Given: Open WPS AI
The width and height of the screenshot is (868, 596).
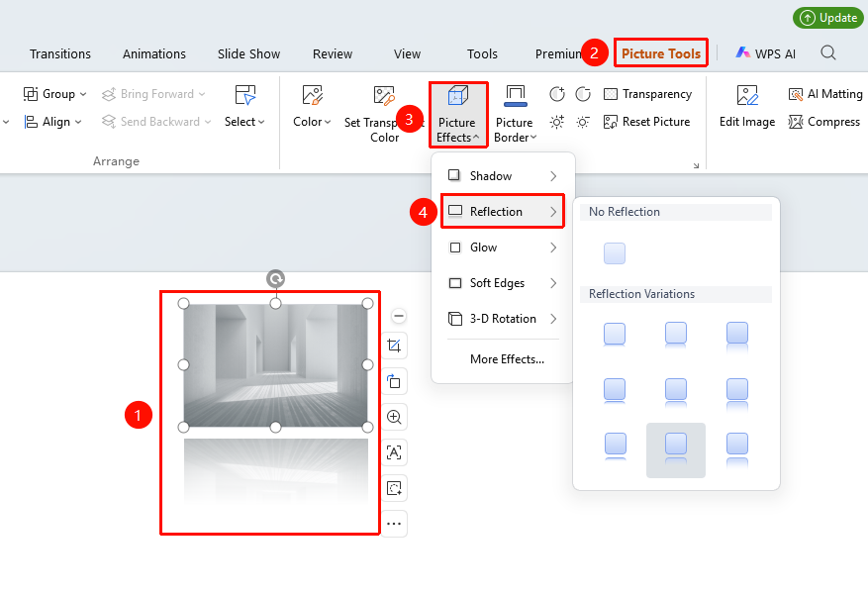Looking at the screenshot, I should point(766,53).
